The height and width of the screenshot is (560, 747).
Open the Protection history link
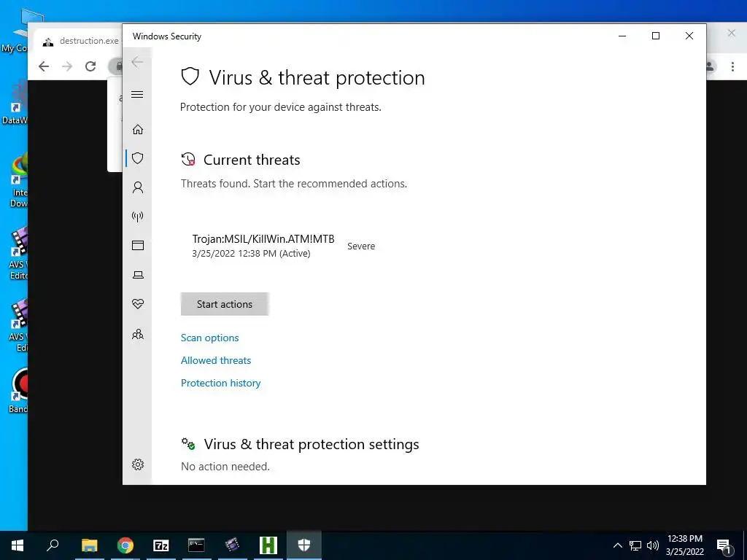[x=220, y=383]
